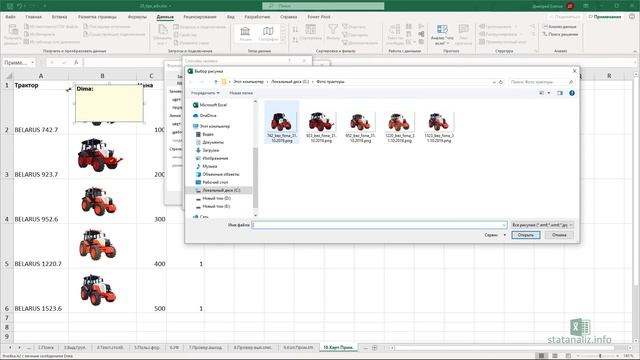This screenshot has width=640, height=360.
Task: Open Объемные объекты in navigation pane
Action: [217, 174]
